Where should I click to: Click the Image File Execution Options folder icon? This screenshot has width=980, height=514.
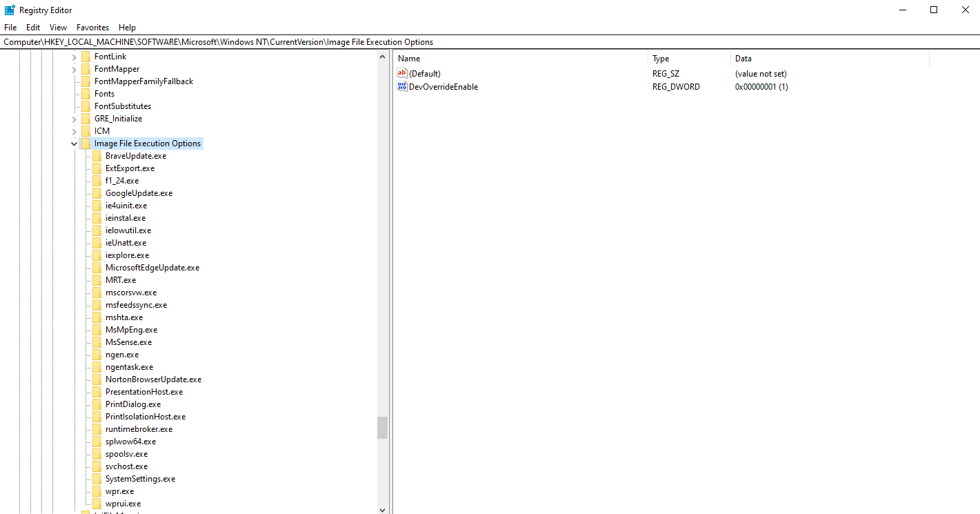(x=86, y=144)
